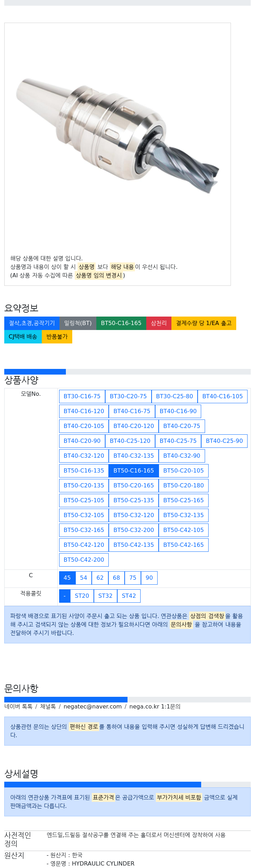Click the 절삭,초경,공작기기 category tag
The width and height of the screenshot is (255, 868).
pos(32,323)
